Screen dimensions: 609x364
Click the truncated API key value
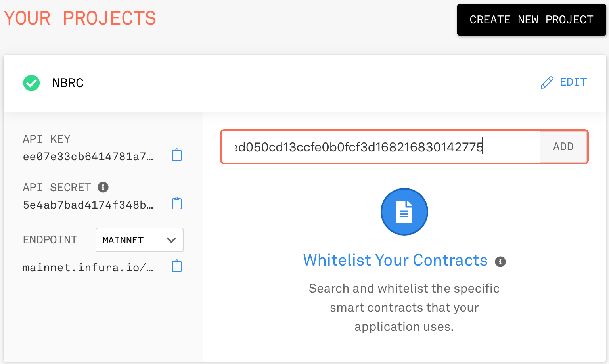click(88, 157)
